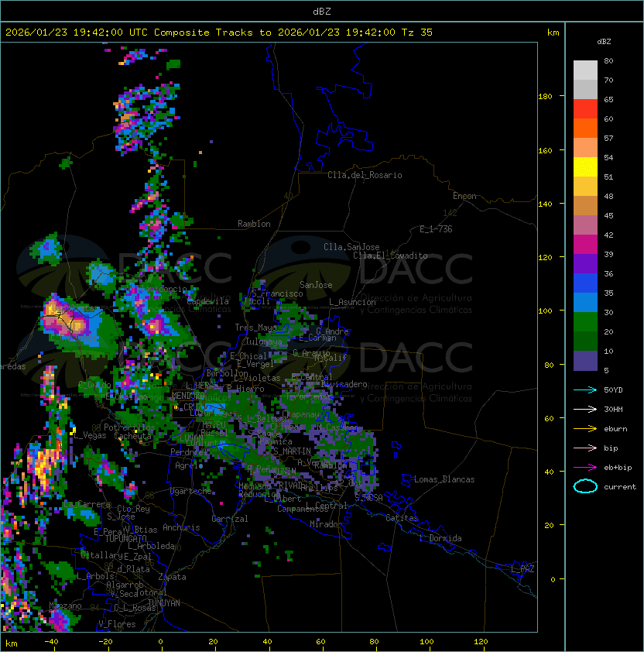This screenshot has width=644, height=652.
Task: Click the '50YD' legend label
Action: tap(613, 389)
